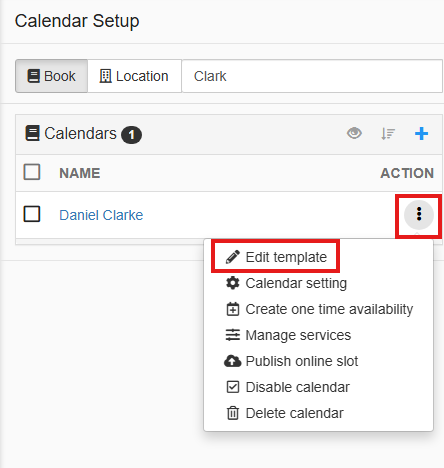Click the calendar-plus icon for one time availability
Viewport: 444px width, 468px height.
click(x=232, y=309)
